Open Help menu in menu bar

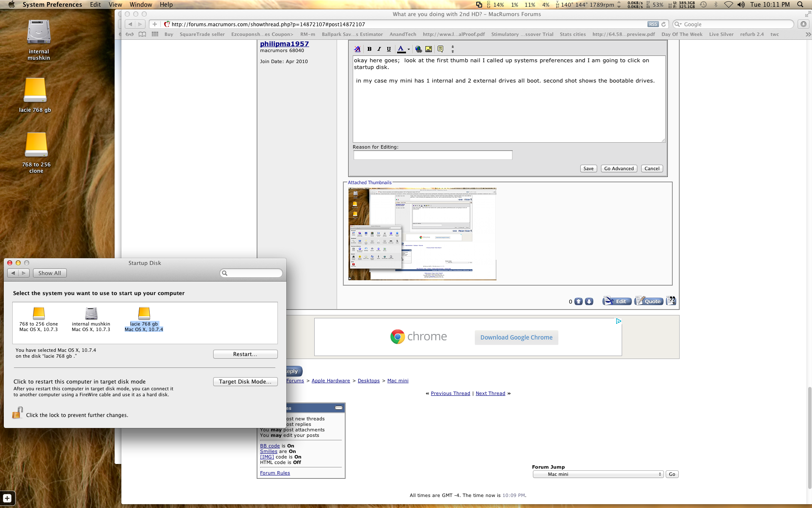[x=166, y=5]
